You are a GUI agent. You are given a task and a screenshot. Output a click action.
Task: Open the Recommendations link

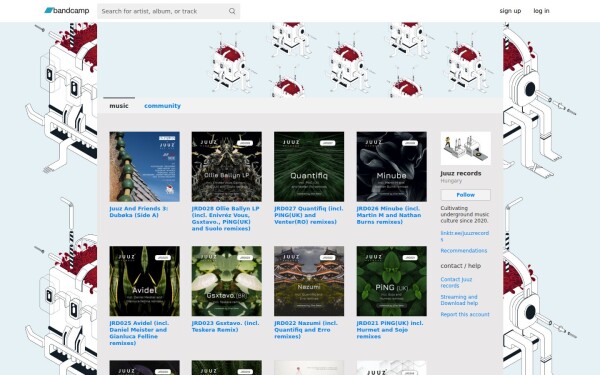tap(464, 251)
